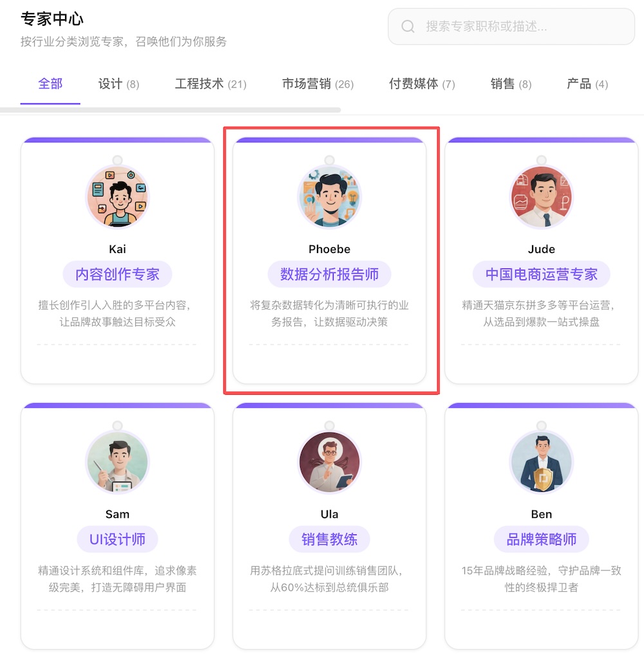Click Ben's avatar icon

point(542,461)
